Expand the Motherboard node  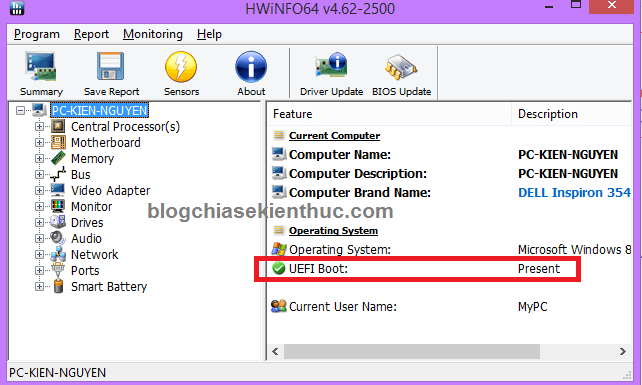39,143
